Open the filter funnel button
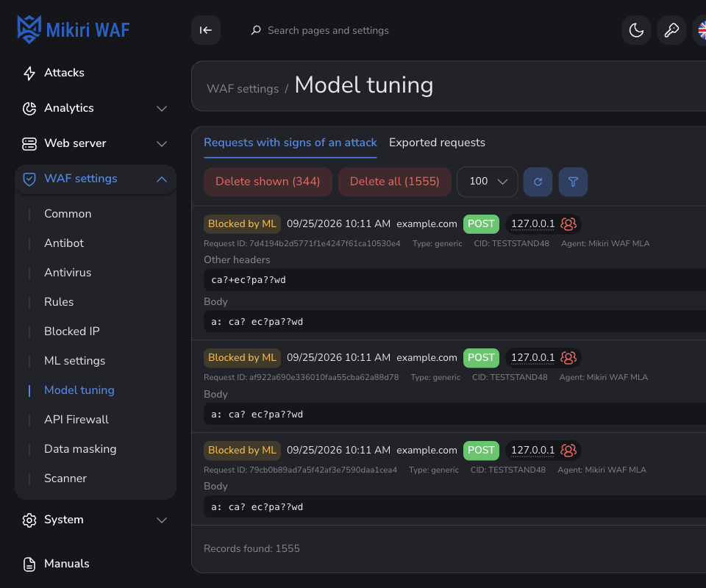The width and height of the screenshot is (706, 588). [x=573, y=182]
